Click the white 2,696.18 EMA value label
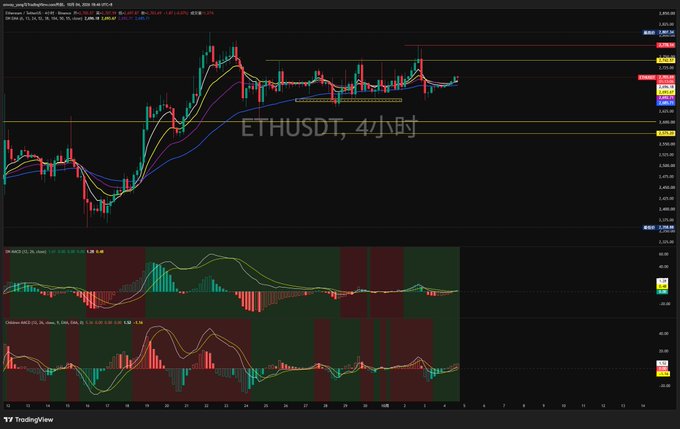Viewport: 680px width, 429px height. [x=666, y=87]
